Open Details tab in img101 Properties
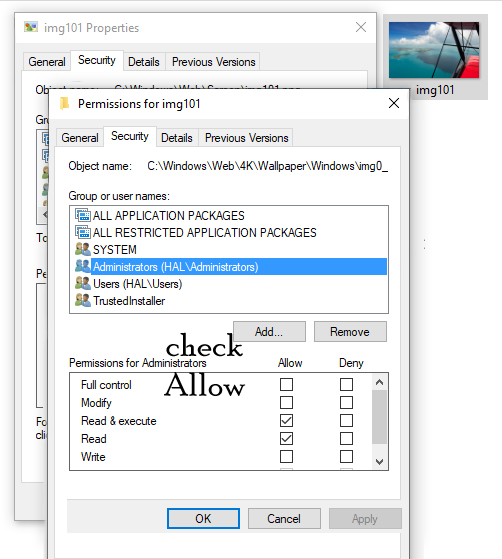The width and height of the screenshot is (502, 559). coord(144,62)
